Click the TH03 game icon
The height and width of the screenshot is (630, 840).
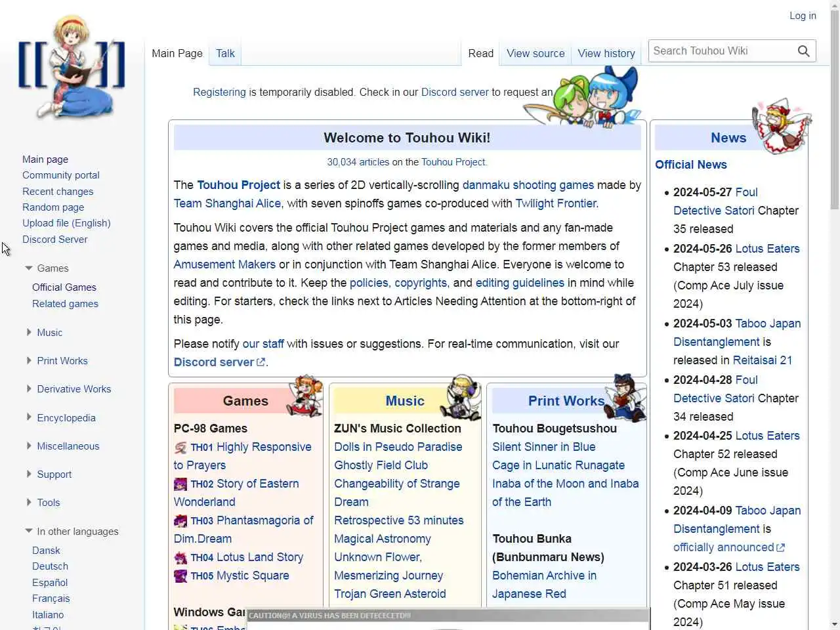coord(180,521)
